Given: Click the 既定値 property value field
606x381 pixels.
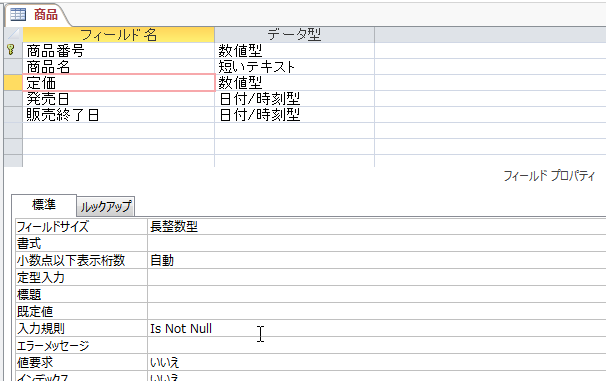Looking at the screenshot, I should click(x=376, y=311).
